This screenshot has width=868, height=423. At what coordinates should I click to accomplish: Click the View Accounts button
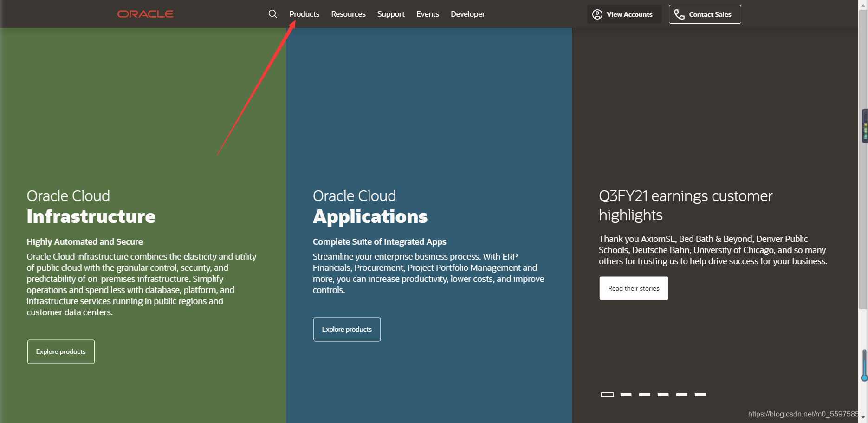coord(624,14)
